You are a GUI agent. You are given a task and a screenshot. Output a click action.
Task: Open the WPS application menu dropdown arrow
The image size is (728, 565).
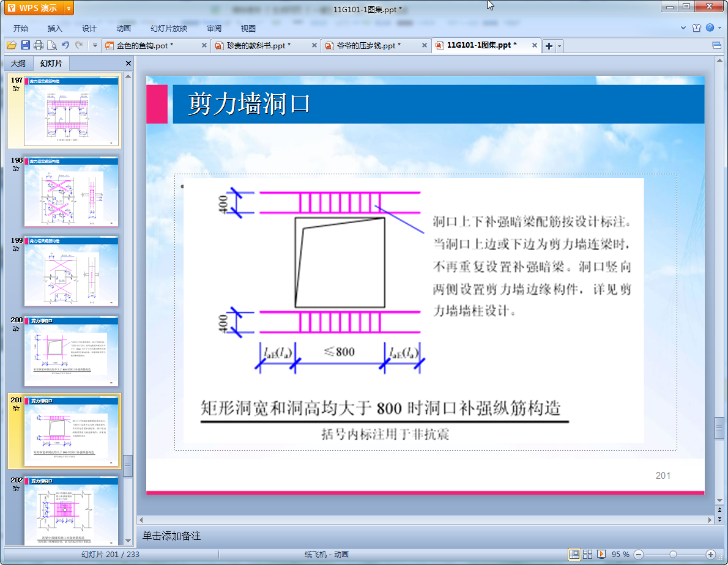point(68,8)
